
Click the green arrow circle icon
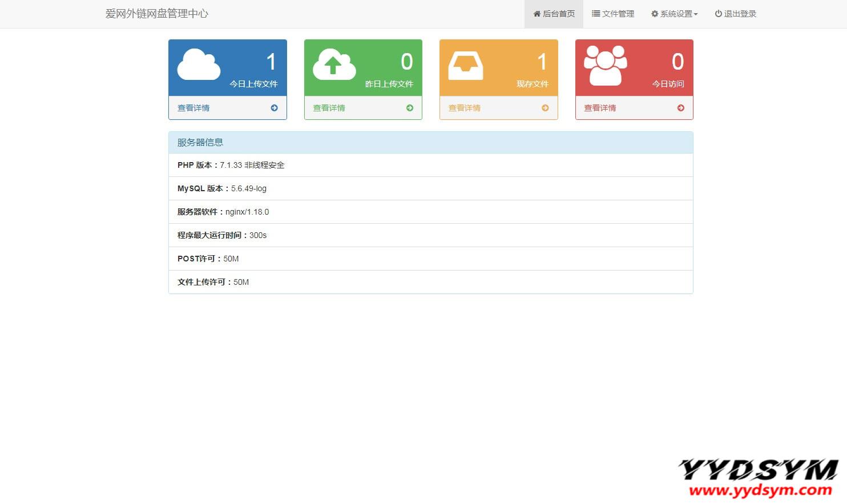[x=410, y=108]
